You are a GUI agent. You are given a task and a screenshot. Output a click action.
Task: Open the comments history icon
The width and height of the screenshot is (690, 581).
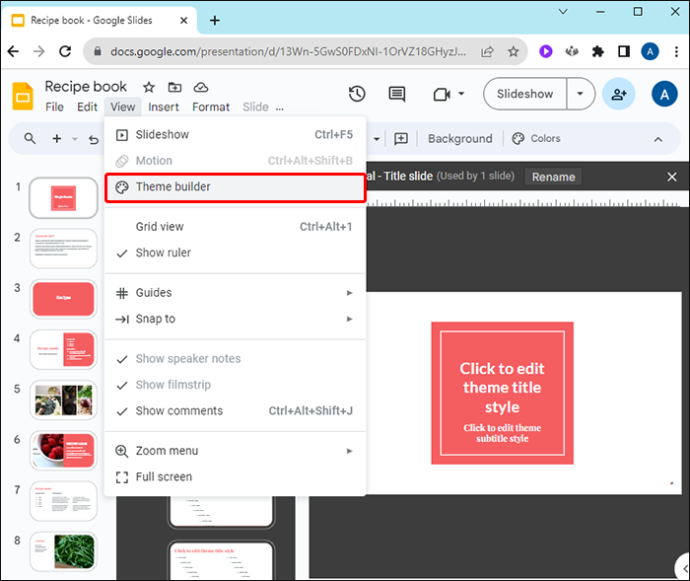pos(397,94)
